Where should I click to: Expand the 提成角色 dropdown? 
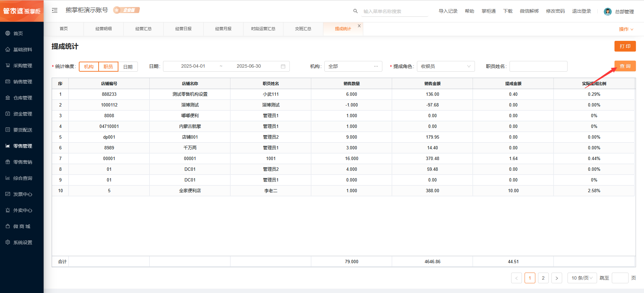[x=445, y=66]
